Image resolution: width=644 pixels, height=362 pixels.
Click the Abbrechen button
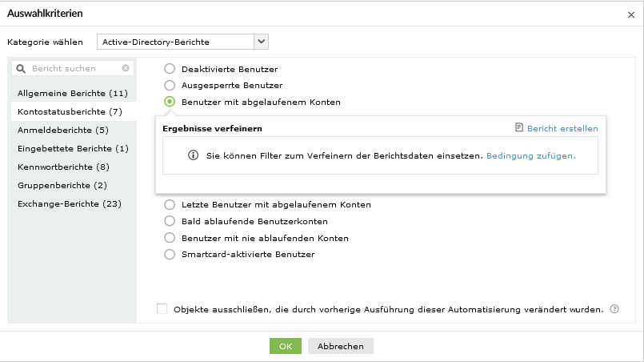[341, 346]
